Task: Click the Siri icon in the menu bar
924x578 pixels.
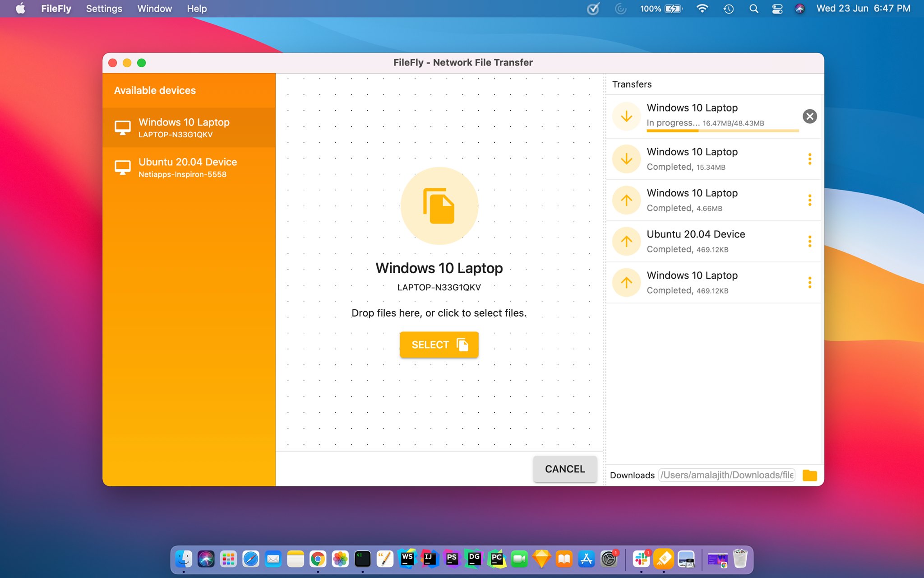Action: point(799,9)
